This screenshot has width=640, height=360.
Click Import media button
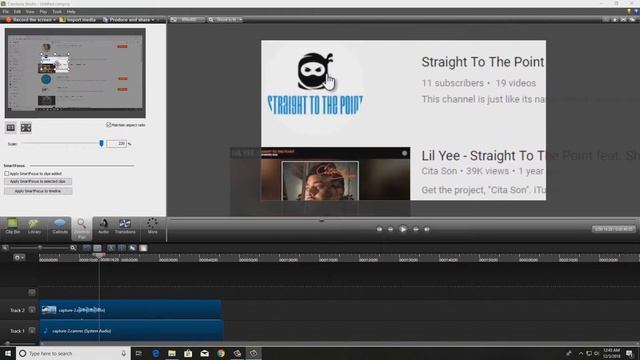[78, 20]
